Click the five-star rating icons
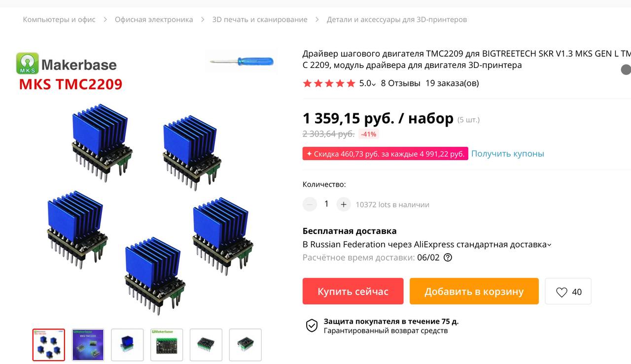This screenshot has width=631, height=364. (329, 83)
